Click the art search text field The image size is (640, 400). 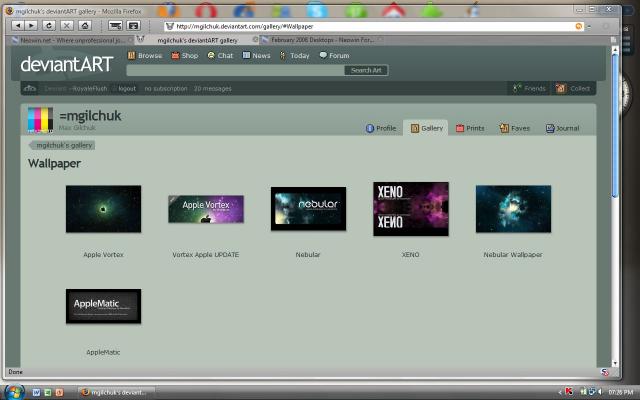[236, 70]
